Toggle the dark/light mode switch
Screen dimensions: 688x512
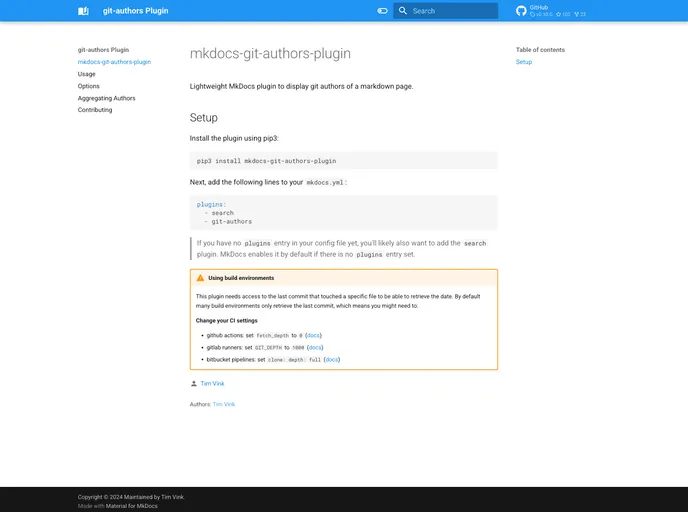click(x=382, y=11)
